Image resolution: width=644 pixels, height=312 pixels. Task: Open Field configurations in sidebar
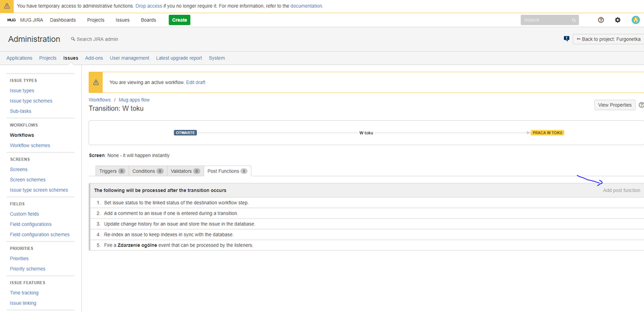(31, 224)
